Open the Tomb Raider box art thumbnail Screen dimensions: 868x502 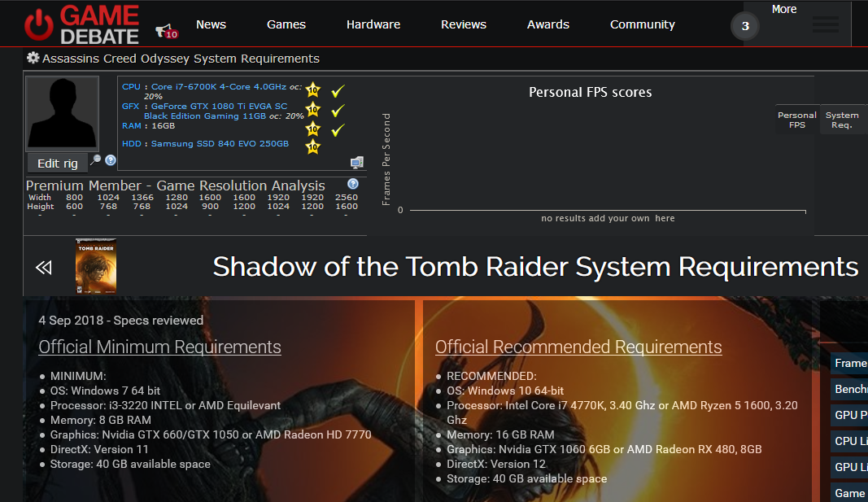pyautogui.click(x=96, y=266)
